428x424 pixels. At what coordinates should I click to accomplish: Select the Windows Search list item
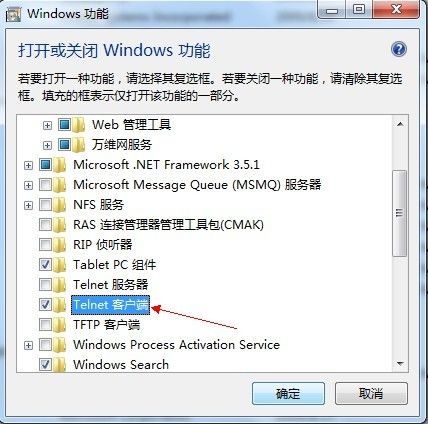coord(121,364)
